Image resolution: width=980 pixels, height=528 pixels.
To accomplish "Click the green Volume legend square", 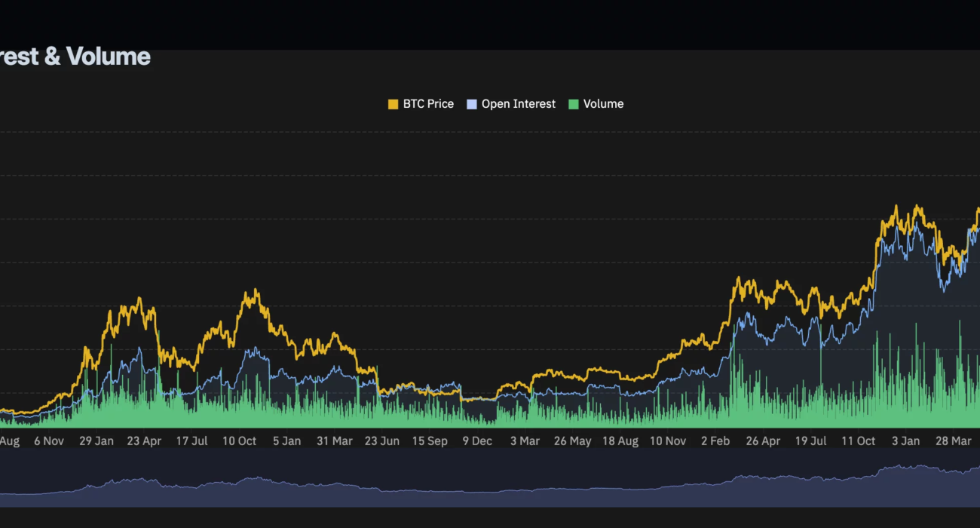I will [x=574, y=104].
